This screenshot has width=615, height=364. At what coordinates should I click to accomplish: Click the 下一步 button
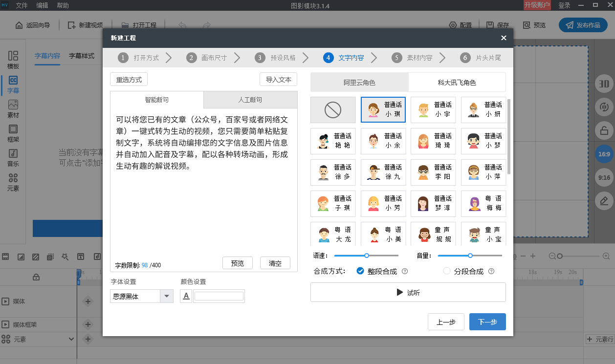coord(487,321)
